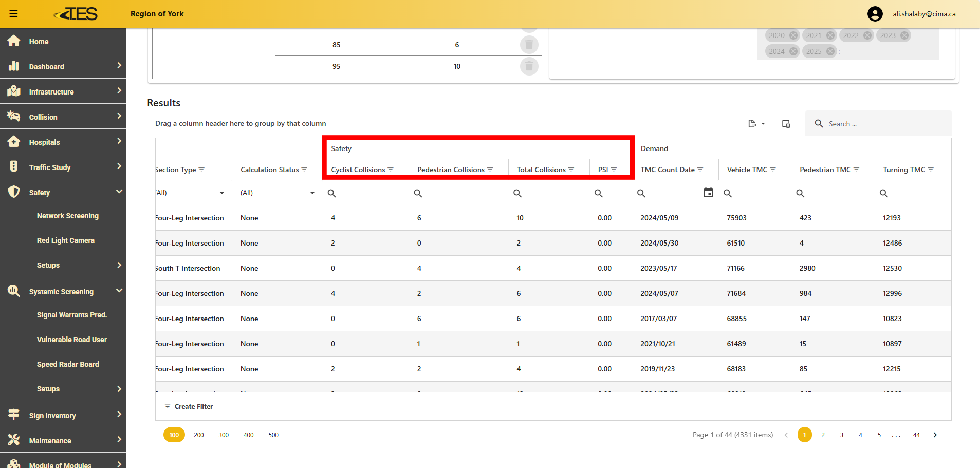Expand the Traffic Study sidebar menu

(119, 167)
